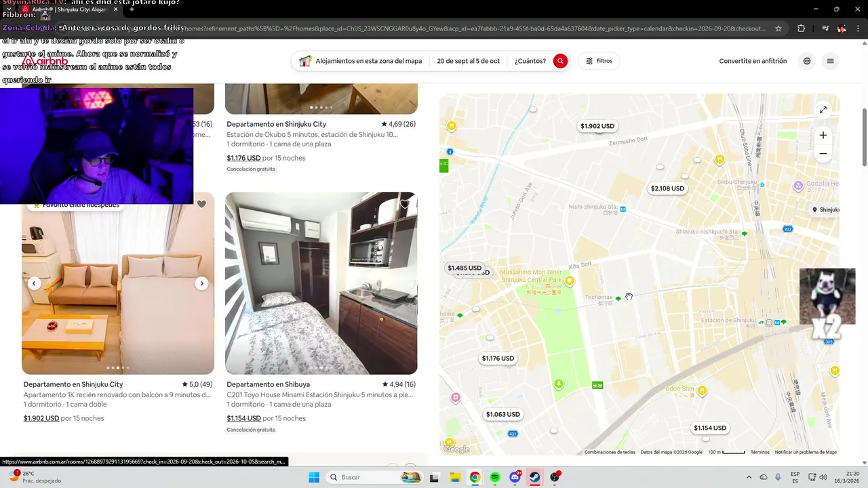Click the page vertical scrollbar
Screen dimensions: 868x488
(x=864, y=136)
